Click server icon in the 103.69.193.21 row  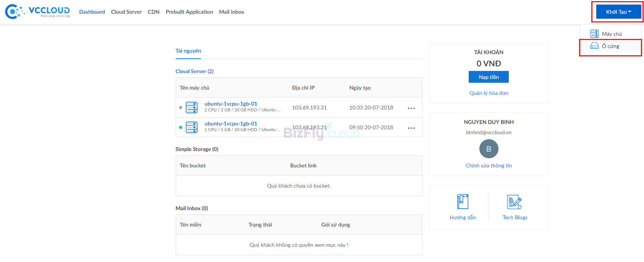pyautogui.click(x=192, y=127)
